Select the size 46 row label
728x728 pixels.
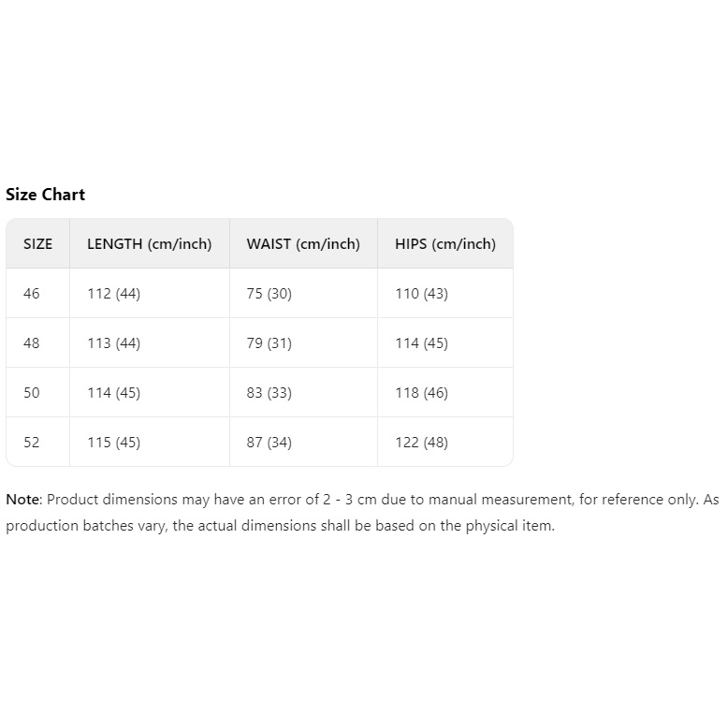coord(32,294)
